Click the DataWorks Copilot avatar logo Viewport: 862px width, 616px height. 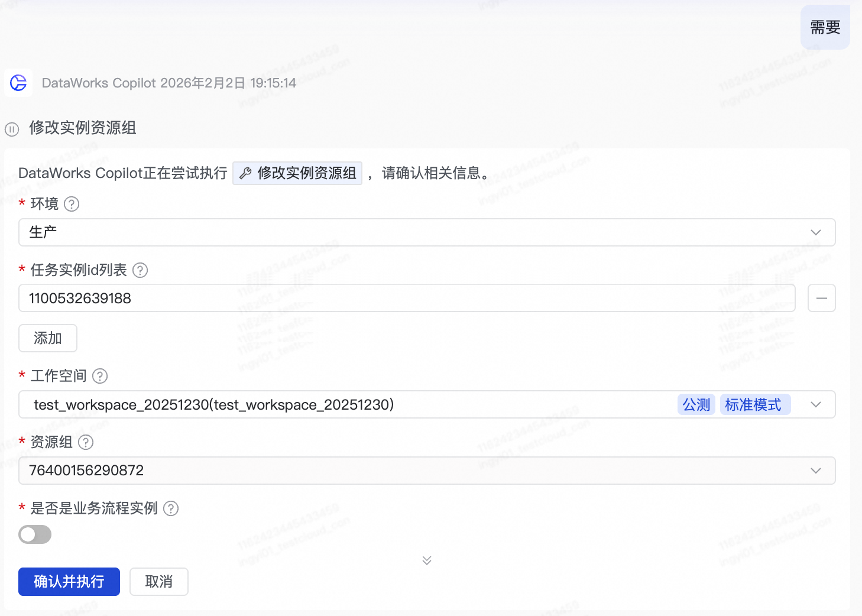tap(18, 83)
